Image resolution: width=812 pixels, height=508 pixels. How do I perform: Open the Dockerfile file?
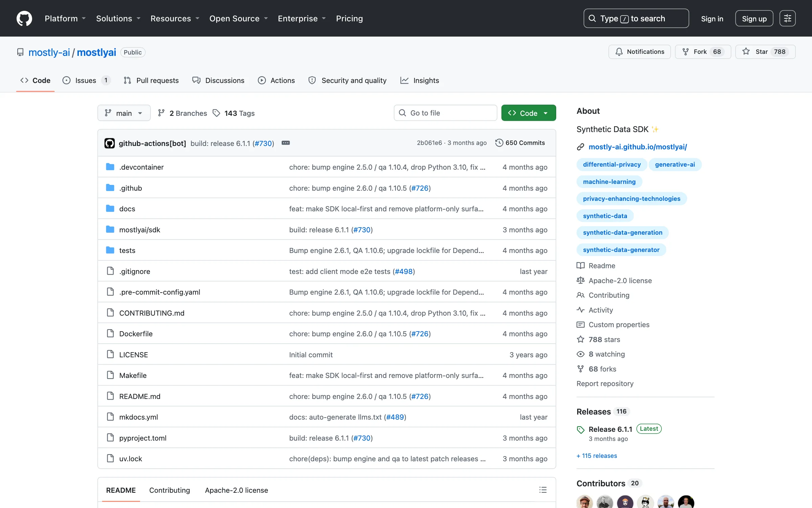pos(136,334)
